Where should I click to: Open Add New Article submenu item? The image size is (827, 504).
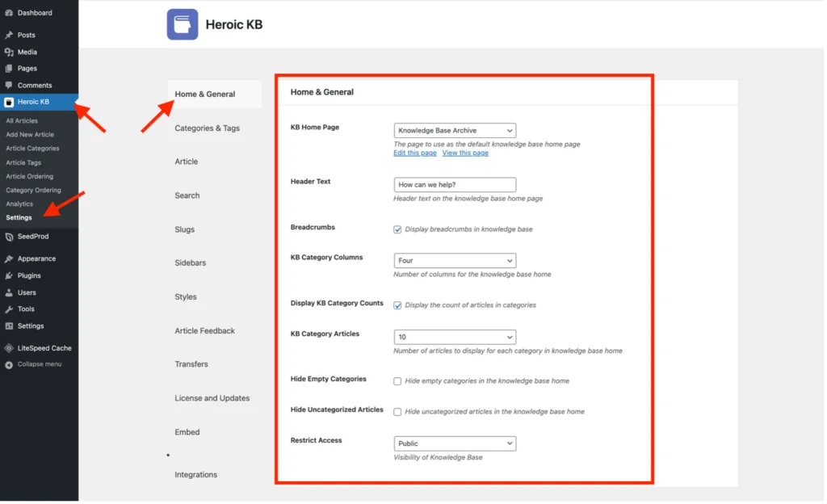(30, 135)
